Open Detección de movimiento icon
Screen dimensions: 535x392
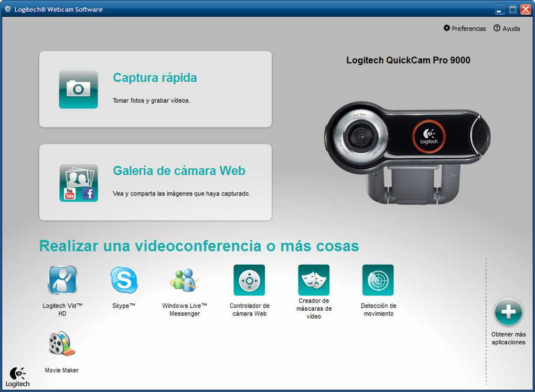point(378,280)
